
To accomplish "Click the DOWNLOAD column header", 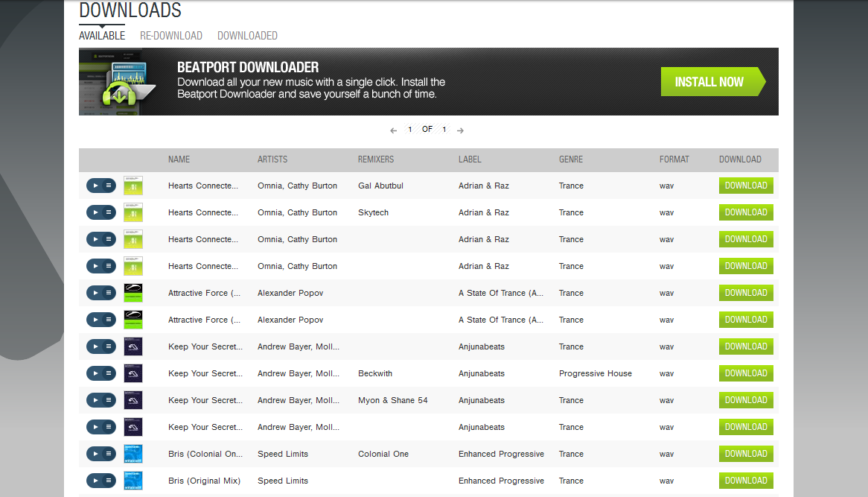I will 740,159.
